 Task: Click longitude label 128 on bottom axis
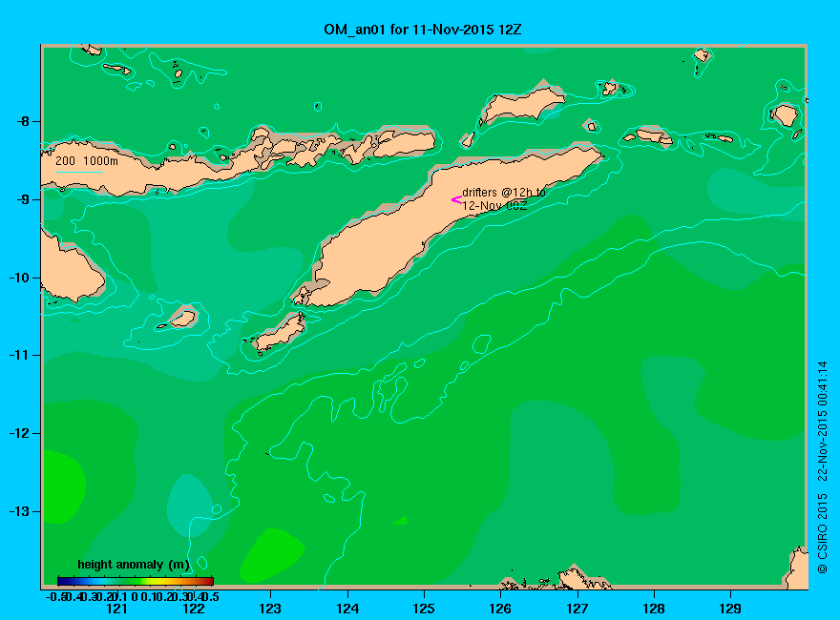(654, 609)
